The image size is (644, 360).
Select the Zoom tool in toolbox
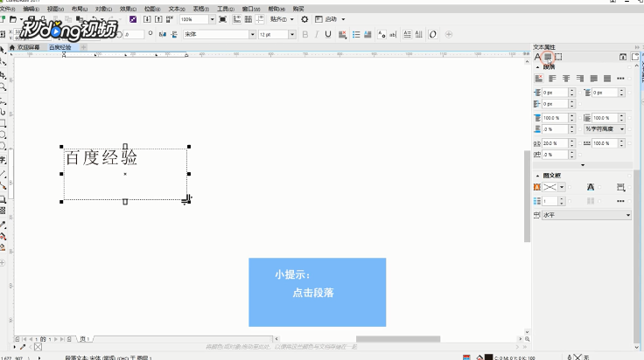3,87
